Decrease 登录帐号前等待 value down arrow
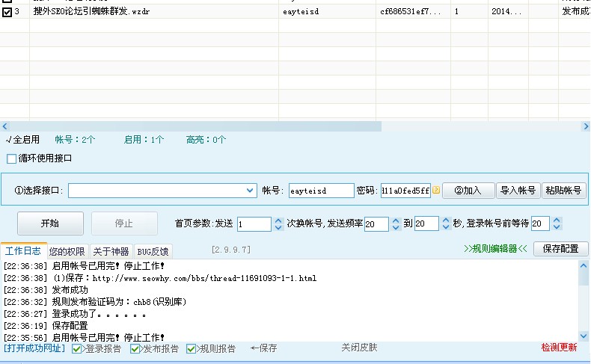This screenshot has width=591, height=364. coord(557,227)
